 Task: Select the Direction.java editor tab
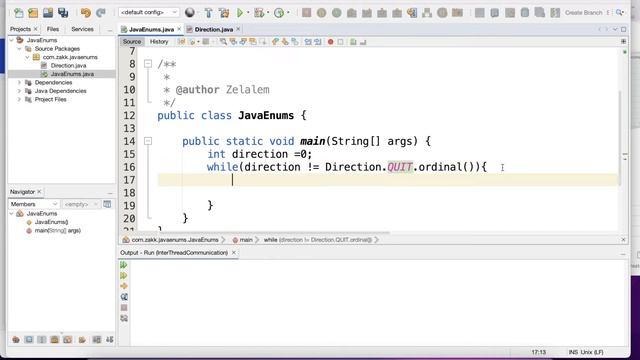[x=214, y=29]
